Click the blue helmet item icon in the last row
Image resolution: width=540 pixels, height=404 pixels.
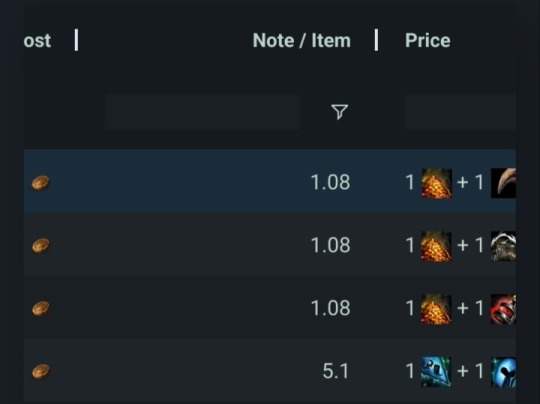click(x=503, y=372)
